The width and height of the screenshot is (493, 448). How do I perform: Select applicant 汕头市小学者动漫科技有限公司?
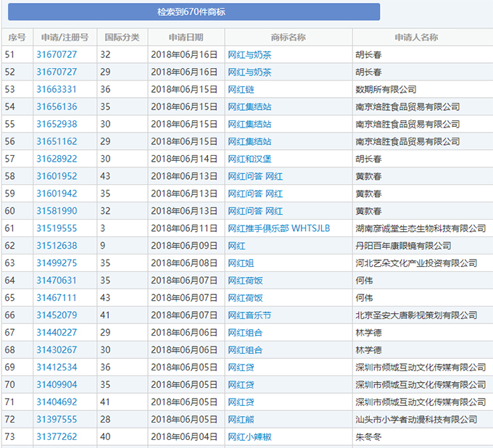[416, 420]
